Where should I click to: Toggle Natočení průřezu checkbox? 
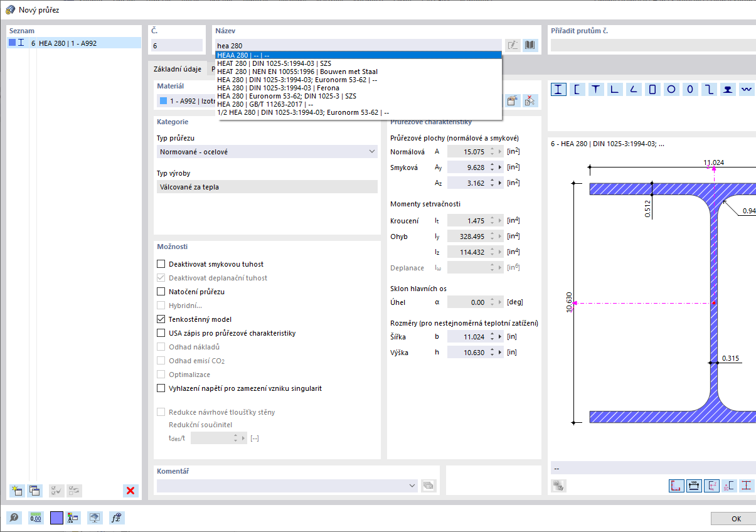(161, 292)
